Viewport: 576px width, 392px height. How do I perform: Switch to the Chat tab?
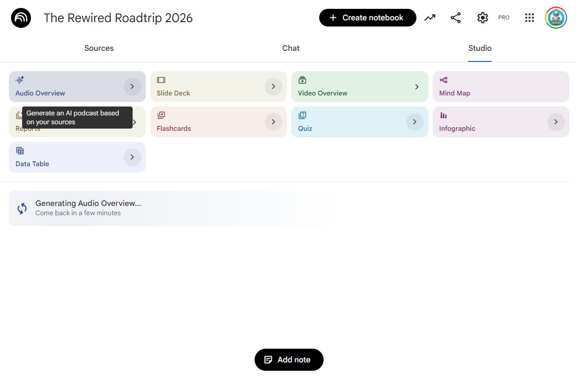(291, 48)
